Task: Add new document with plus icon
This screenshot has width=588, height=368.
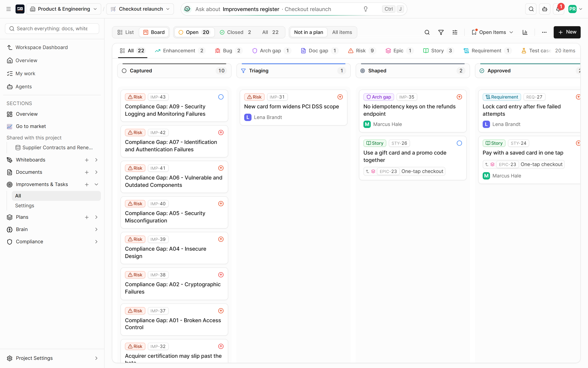Action: 87,172
